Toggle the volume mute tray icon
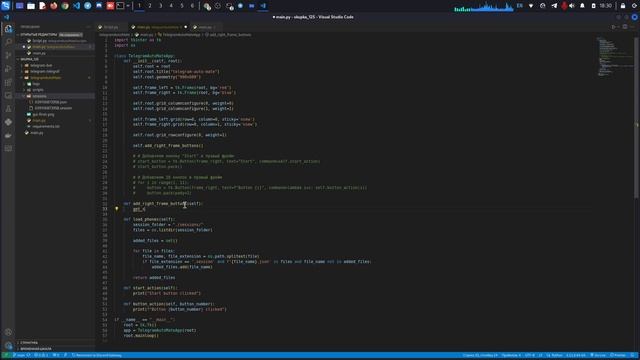Image resolution: width=640 pixels, height=360 pixels. click(572, 6)
